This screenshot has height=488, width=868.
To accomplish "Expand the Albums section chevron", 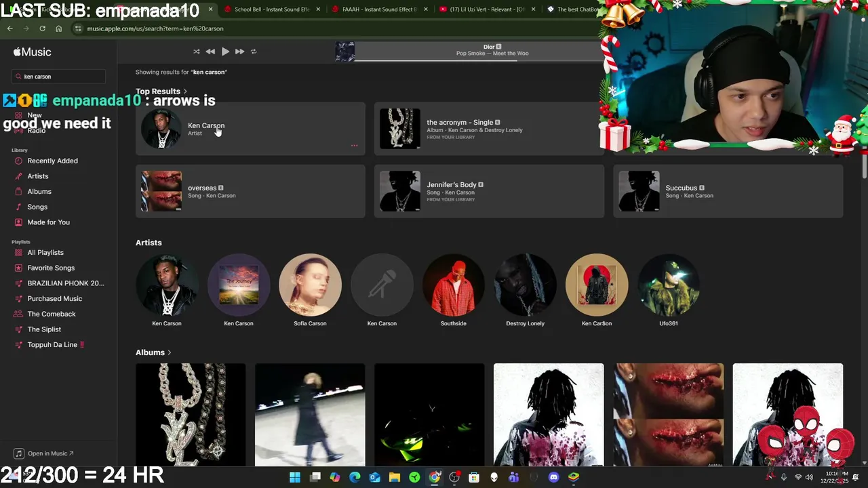I will point(169,352).
